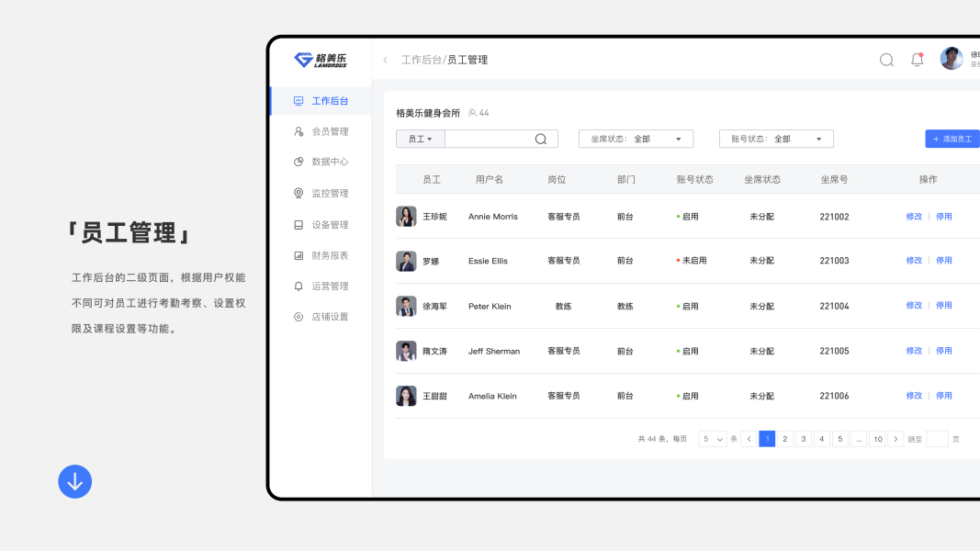Click 工作后台 in the breadcrumb
The height and width of the screenshot is (551, 980).
coord(421,60)
